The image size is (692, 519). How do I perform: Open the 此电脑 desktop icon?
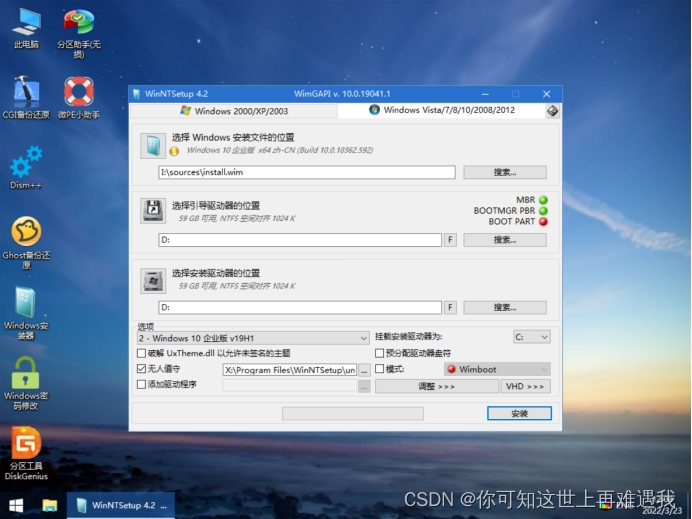pyautogui.click(x=26, y=28)
